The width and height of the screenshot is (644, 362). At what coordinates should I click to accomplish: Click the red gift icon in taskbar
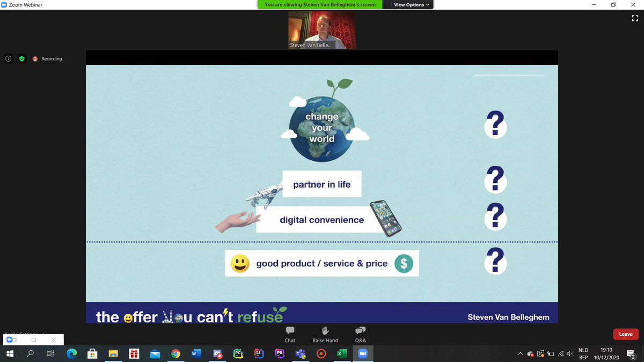click(134, 353)
